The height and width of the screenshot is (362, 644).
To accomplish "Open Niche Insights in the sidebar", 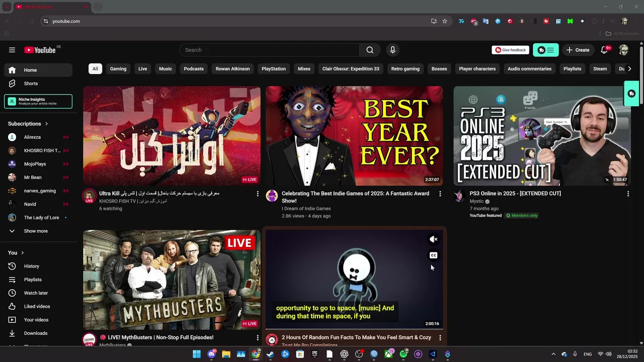I will [x=38, y=101].
